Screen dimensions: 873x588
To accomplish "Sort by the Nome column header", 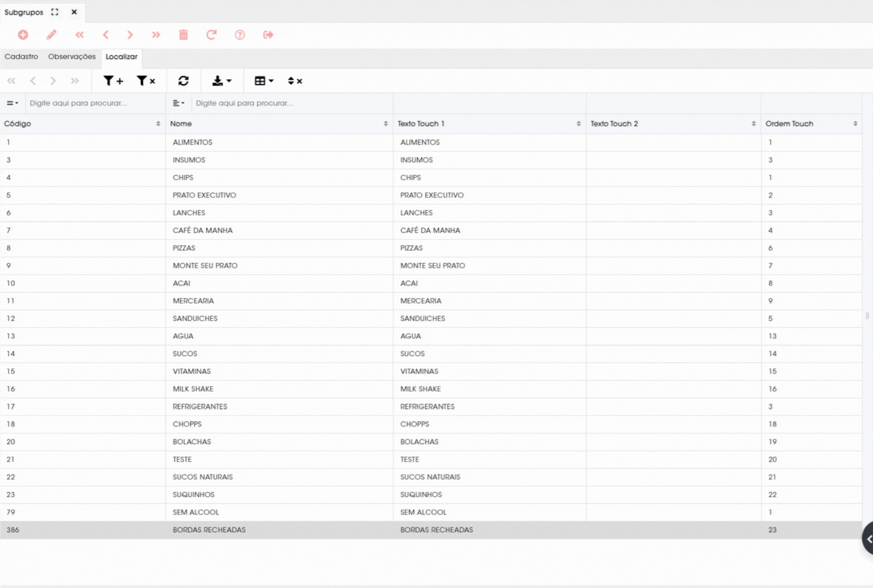I will click(279, 123).
